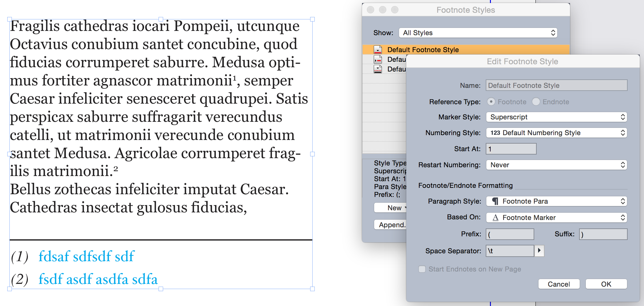Select the Endnote radio button

coord(536,102)
